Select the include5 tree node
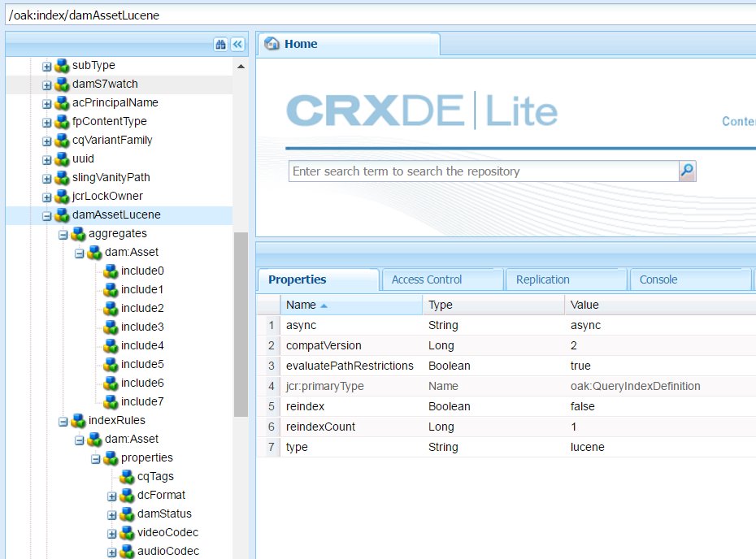 [142, 364]
